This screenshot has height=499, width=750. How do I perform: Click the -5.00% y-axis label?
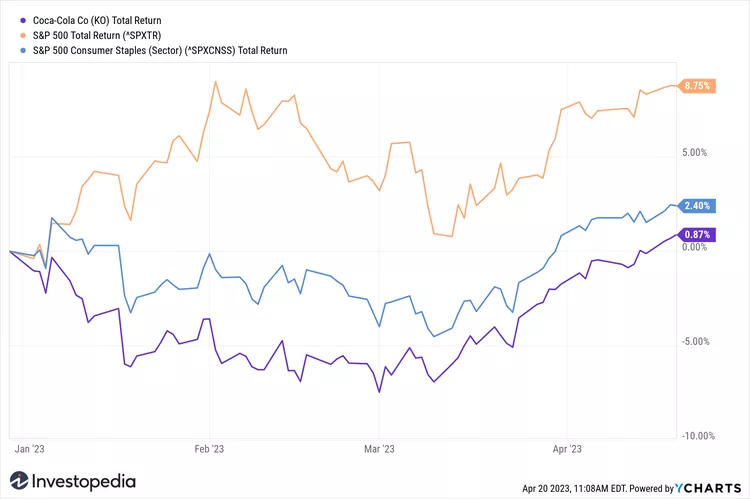tap(694, 341)
